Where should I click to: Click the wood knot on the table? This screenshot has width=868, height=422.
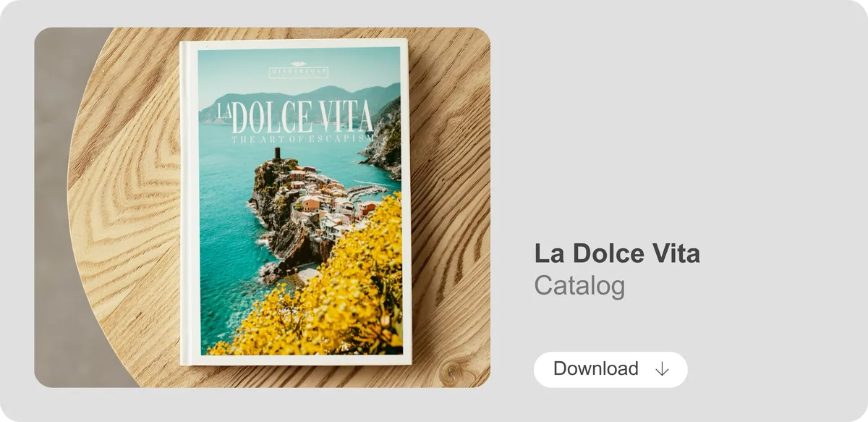pos(453,370)
